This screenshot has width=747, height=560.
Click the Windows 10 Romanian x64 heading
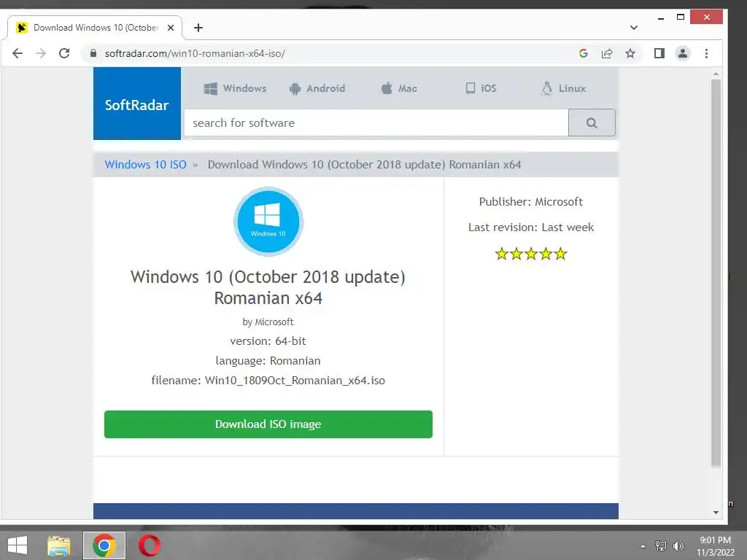[x=268, y=287]
